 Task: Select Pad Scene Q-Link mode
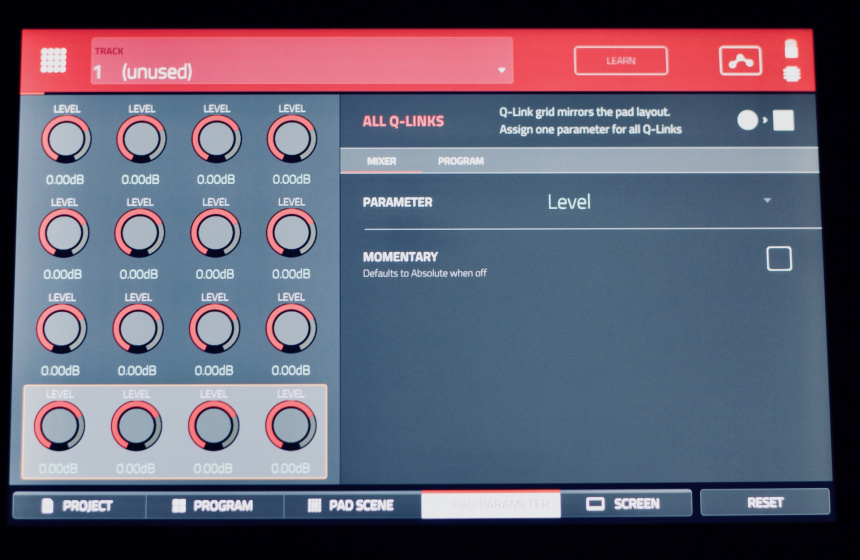click(x=353, y=505)
